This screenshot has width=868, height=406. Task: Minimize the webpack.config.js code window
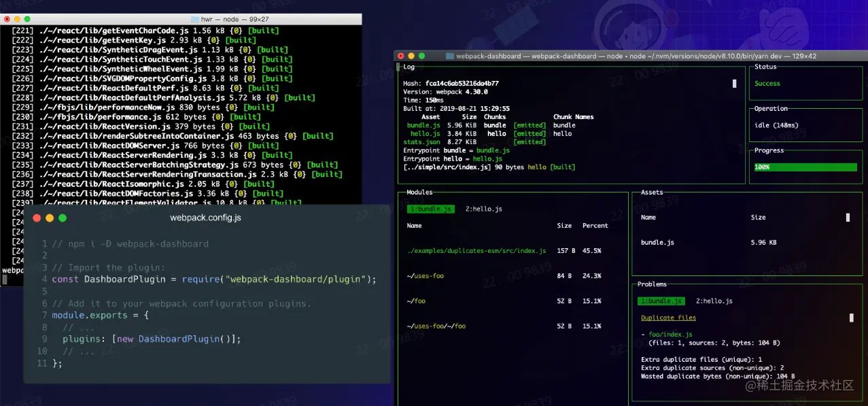coord(50,218)
